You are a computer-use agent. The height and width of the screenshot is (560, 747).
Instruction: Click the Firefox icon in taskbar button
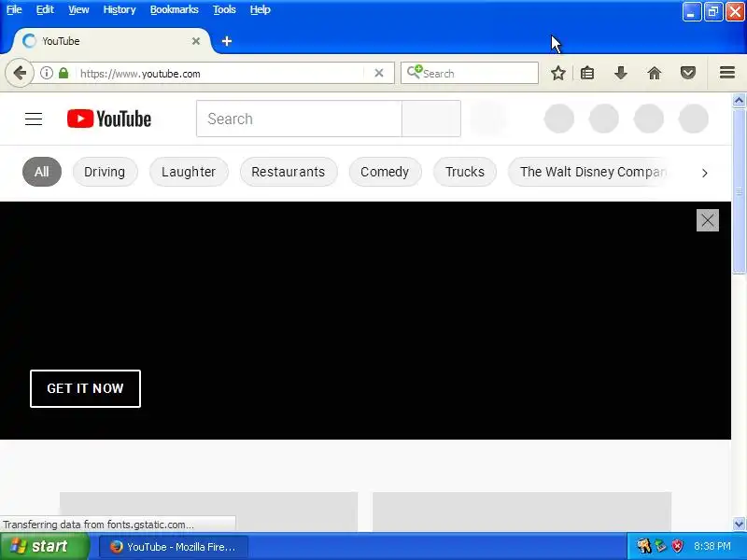pos(116,547)
